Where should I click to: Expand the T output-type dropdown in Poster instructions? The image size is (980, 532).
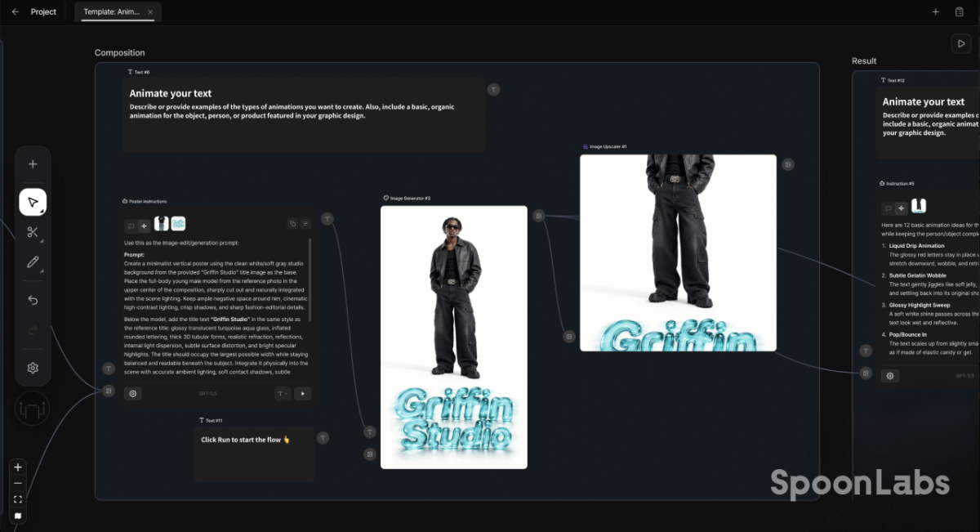click(x=283, y=393)
